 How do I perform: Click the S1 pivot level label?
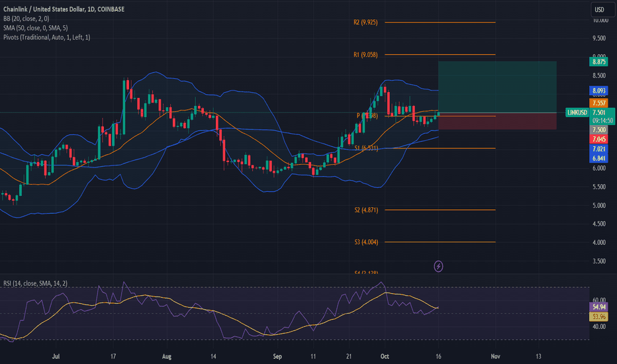pos(366,148)
